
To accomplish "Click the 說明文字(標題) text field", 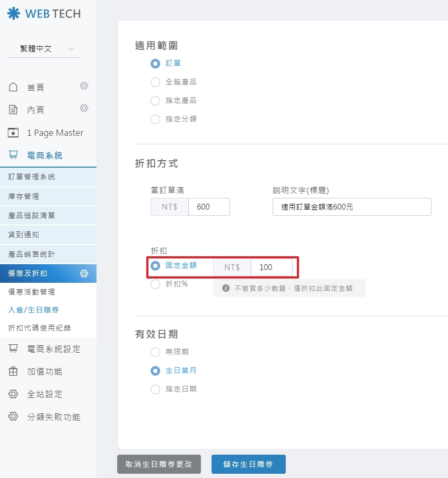I will 352,207.
